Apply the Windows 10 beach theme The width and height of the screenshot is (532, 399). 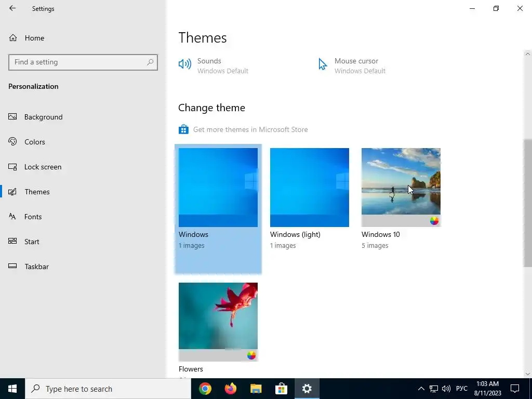(401, 187)
